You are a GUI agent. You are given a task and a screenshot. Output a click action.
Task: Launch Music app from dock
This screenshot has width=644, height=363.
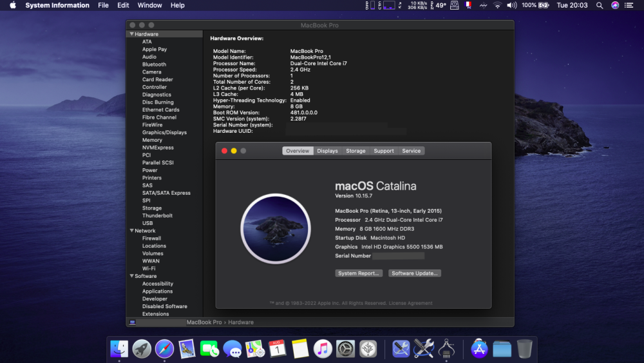323,349
